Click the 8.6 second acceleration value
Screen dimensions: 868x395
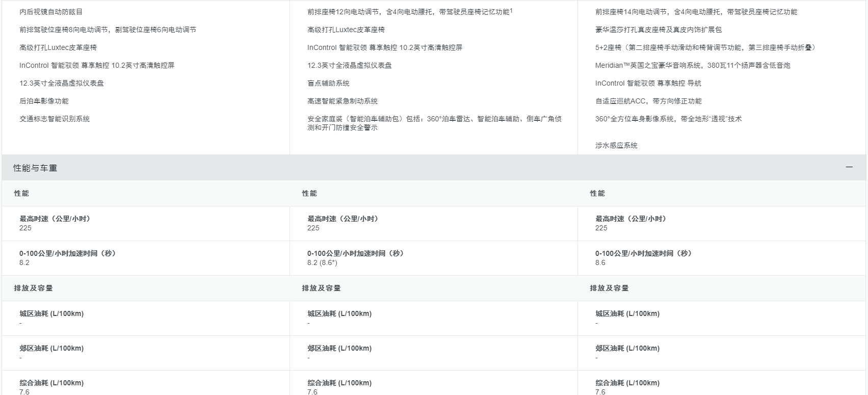(600, 262)
